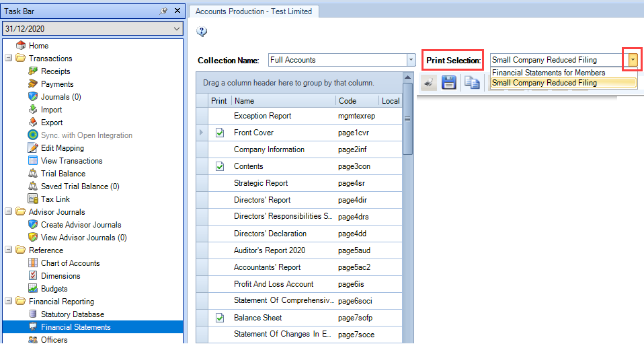Click the Home icon in task bar tree
Viewport: 644px width, 344px height.
tap(21, 45)
